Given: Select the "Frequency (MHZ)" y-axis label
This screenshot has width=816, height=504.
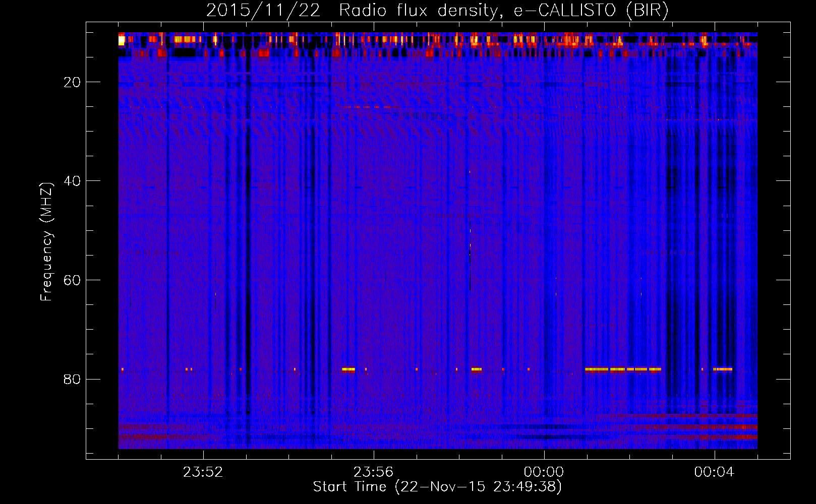Looking at the screenshot, I should coord(46,241).
